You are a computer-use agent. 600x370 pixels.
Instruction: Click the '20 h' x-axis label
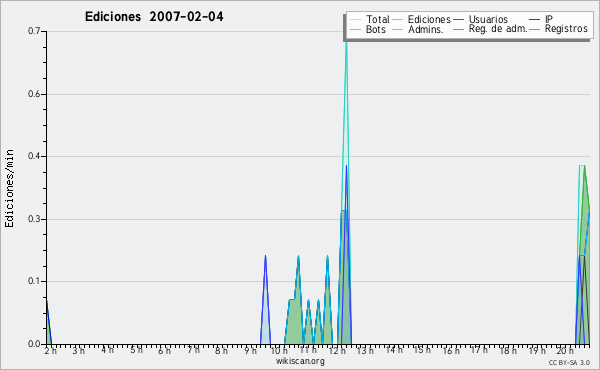pos(565,351)
